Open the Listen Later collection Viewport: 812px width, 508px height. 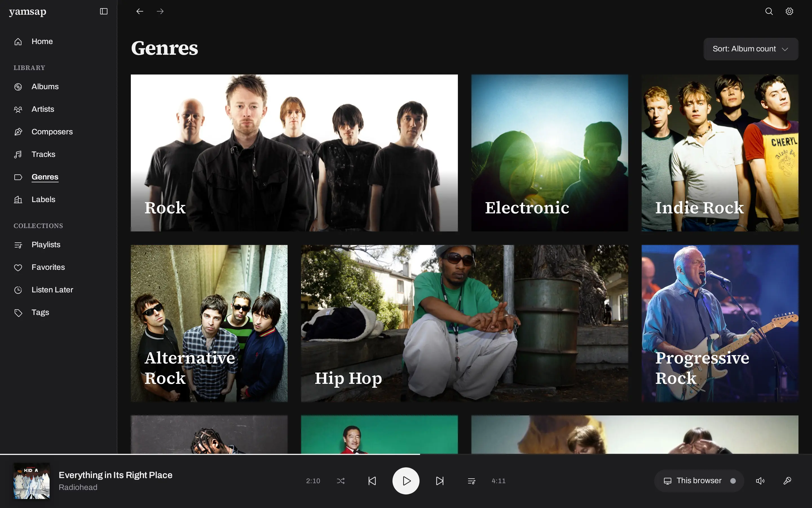coord(52,290)
